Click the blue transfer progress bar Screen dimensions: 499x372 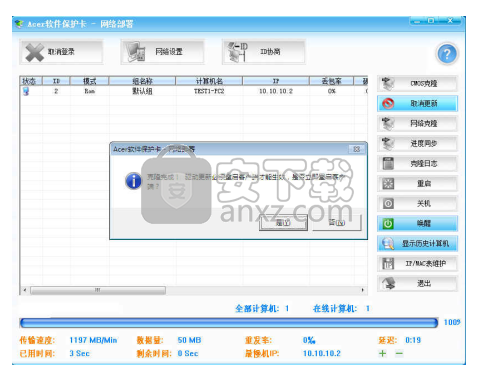coord(229,323)
